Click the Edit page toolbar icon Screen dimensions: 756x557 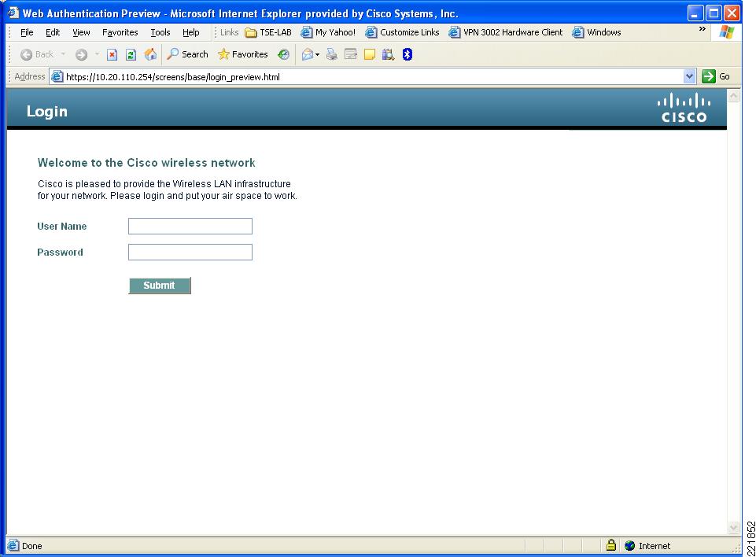pos(351,54)
